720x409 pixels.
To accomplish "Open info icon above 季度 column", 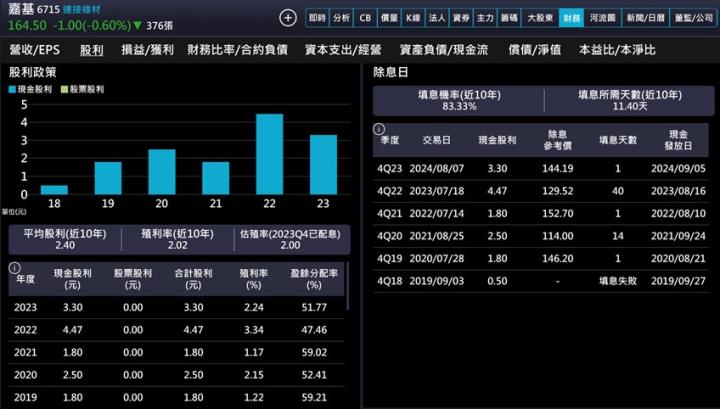I will pos(379,129).
